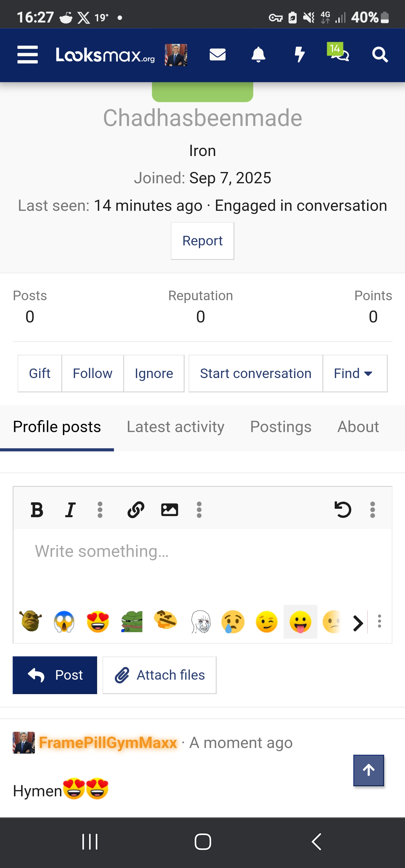This screenshot has width=405, height=868.
Task: Insert link using the chain icon
Action: [136, 509]
